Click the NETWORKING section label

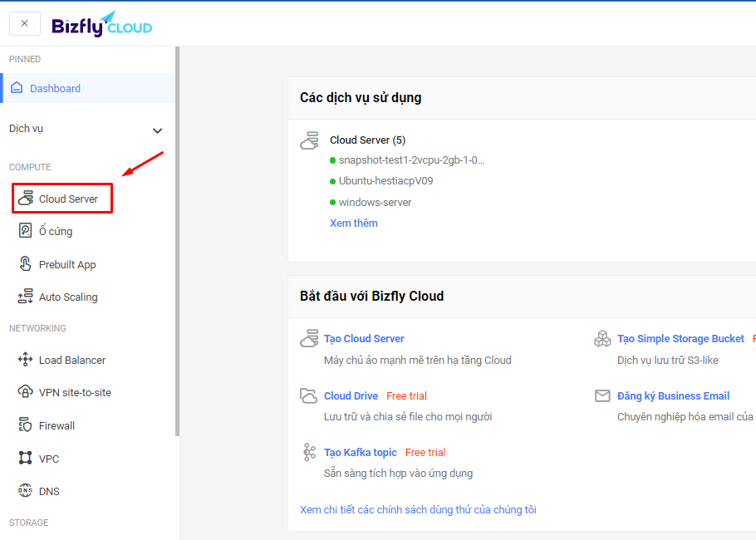pyautogui.click(x=37, y=328)
